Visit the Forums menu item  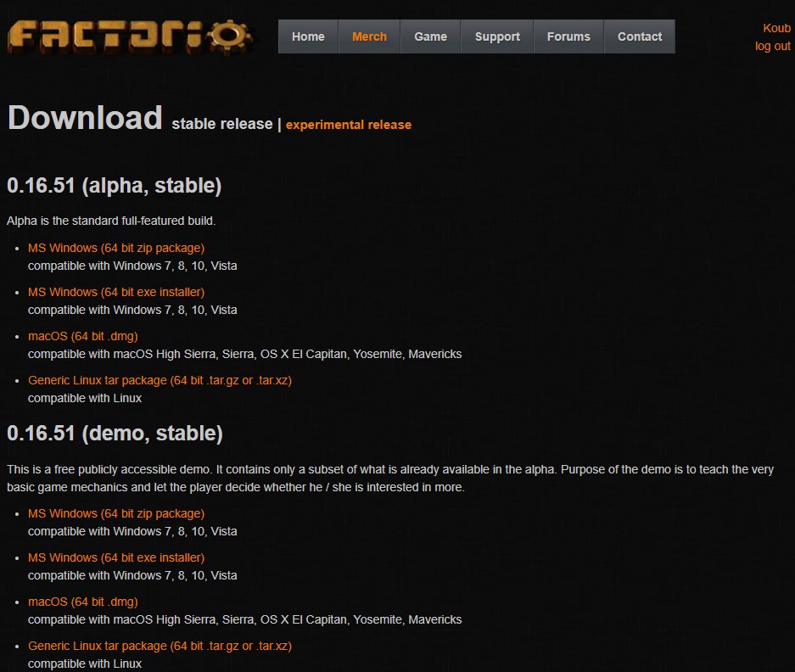[x=568, y=36]
